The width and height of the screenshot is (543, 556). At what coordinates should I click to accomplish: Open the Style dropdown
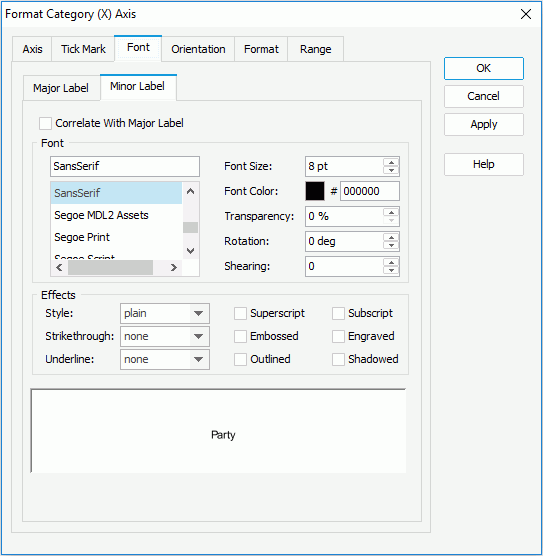(x=165, y=313)
